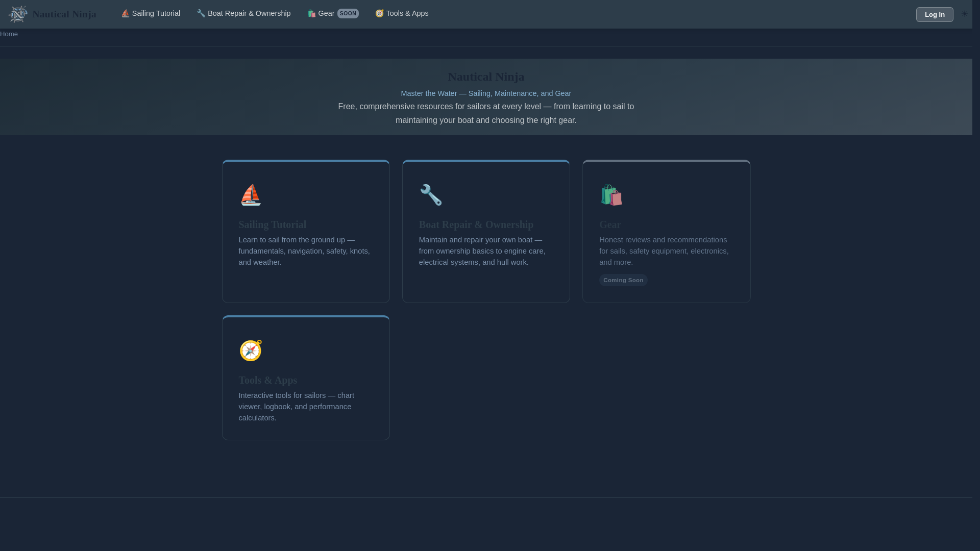Open the Tools & Apps card heading

coord(267,380)
